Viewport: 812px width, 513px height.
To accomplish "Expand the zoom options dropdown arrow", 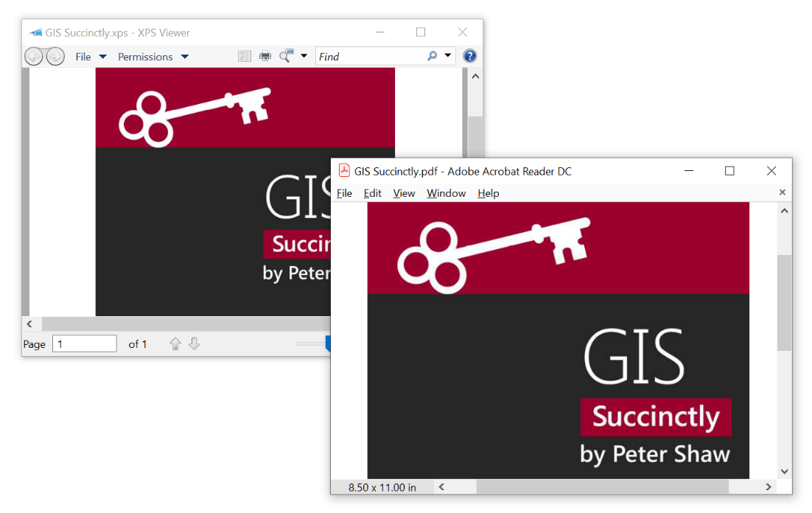I will [x=304, y=55].
